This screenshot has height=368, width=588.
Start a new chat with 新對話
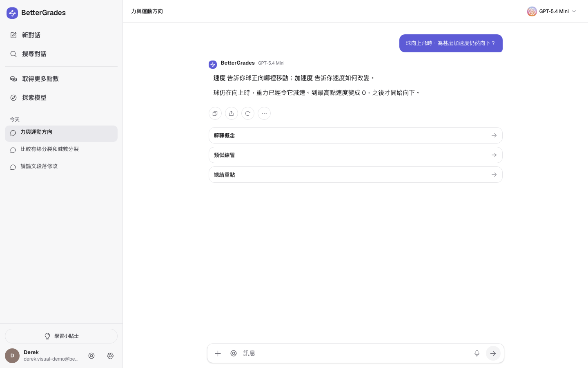pos(61,35)
